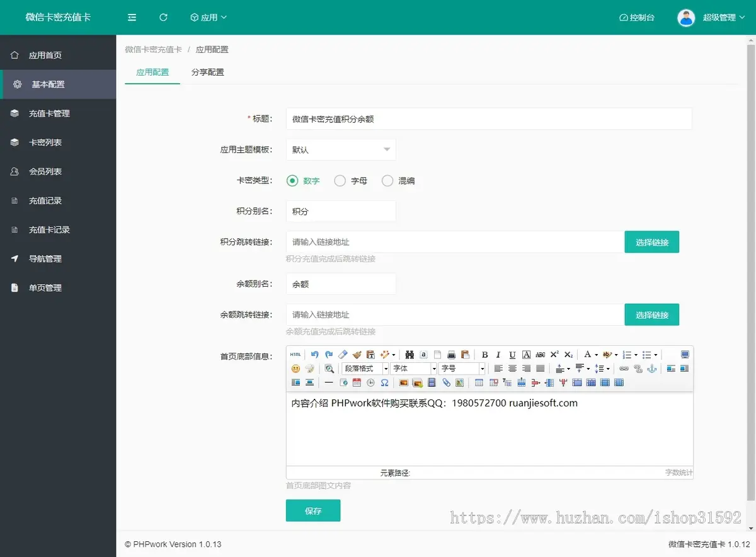Make text subscript
Viewport: 756px width, 557px height.
pyautogui.click(x=568, y=355)
